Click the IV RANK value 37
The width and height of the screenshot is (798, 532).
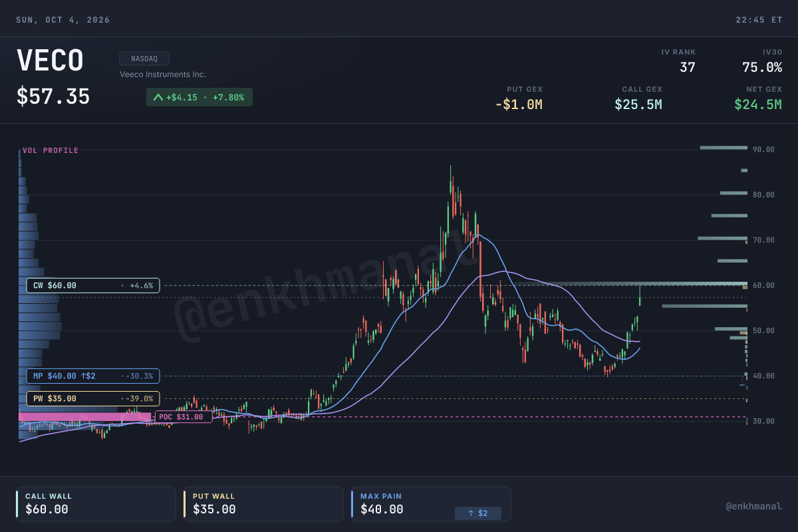687,67
